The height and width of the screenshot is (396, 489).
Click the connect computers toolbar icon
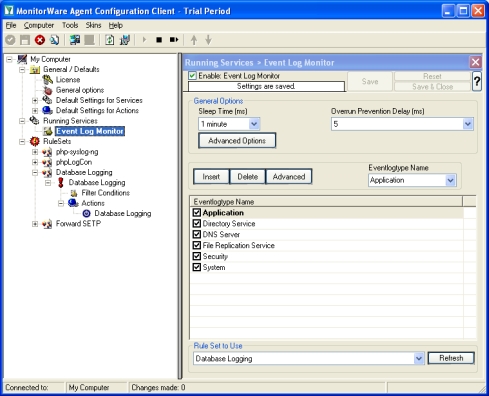pos(75,40)
